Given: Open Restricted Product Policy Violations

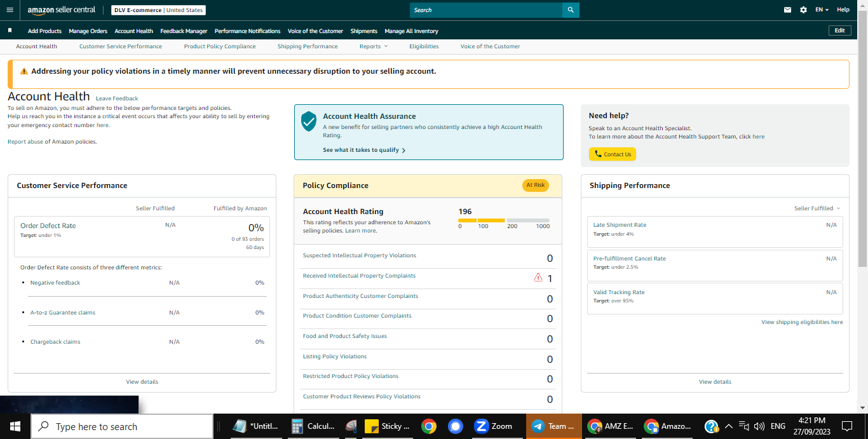Looking at the screenshot, I should pyautogui.click(x=351, y=376).
